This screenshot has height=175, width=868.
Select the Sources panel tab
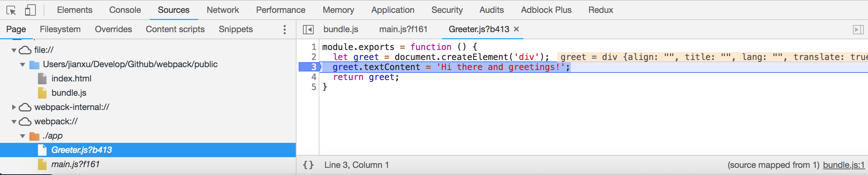click(x=174, y=10)
